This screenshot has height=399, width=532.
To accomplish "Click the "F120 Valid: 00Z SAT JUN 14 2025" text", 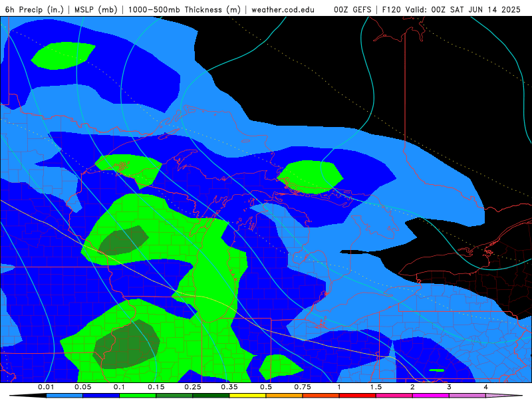I will tap(452, 9).
